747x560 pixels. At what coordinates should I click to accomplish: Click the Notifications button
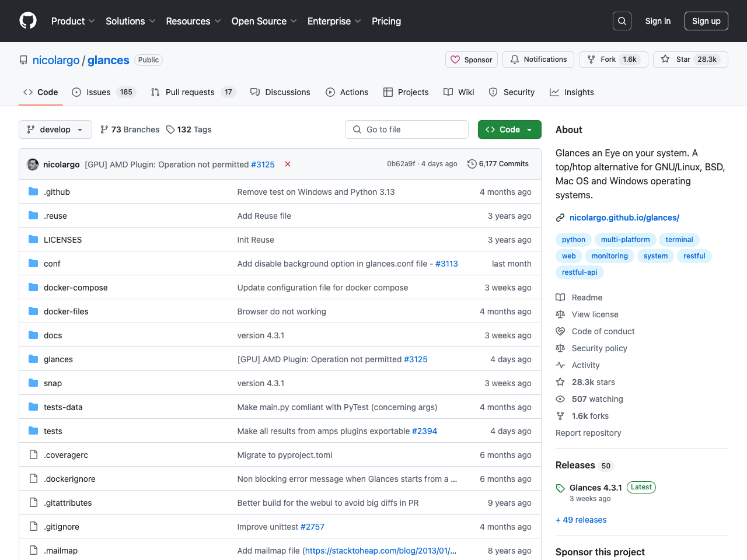coord(539,60)
